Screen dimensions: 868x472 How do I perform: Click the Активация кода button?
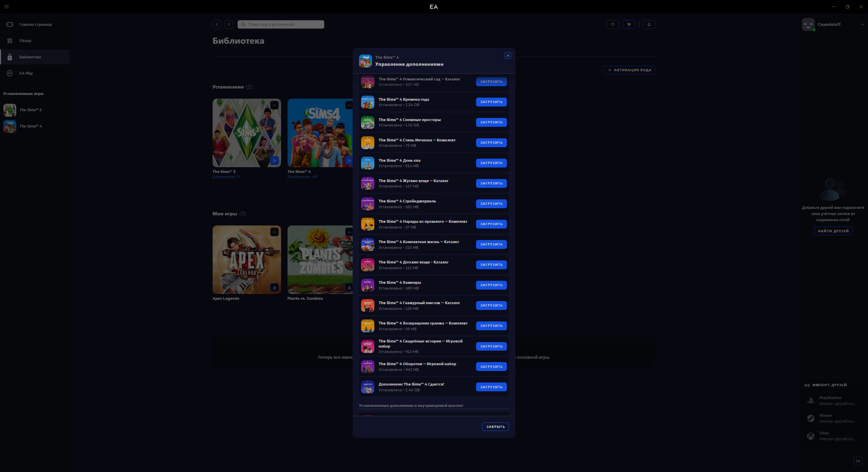(629, 70)
